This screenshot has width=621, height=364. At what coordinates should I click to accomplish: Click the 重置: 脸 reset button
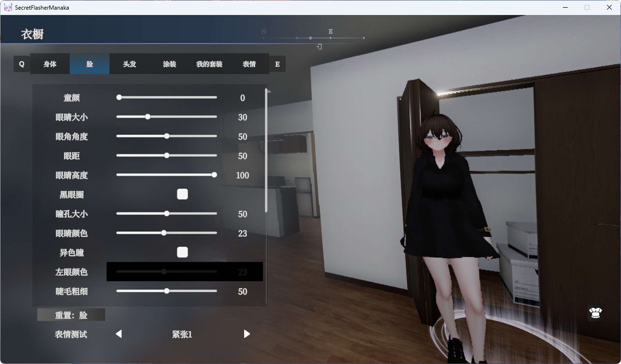(x=71, y=315)
